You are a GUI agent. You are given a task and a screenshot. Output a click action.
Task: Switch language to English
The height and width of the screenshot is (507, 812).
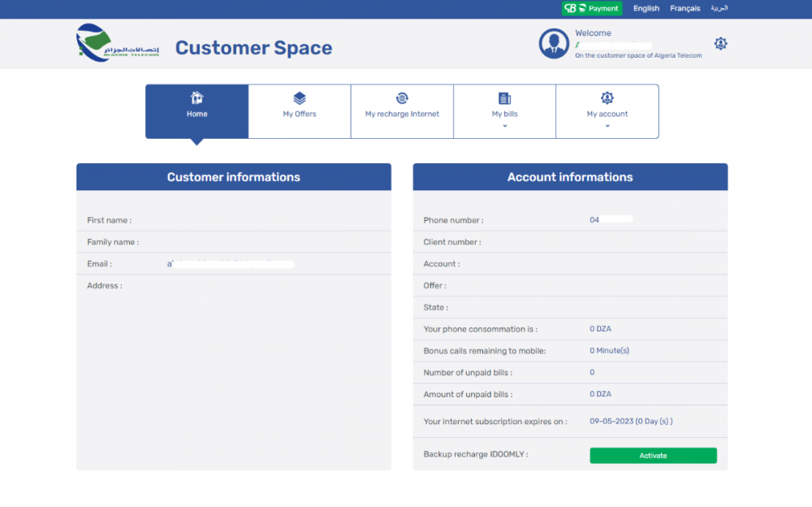(646, 8)
